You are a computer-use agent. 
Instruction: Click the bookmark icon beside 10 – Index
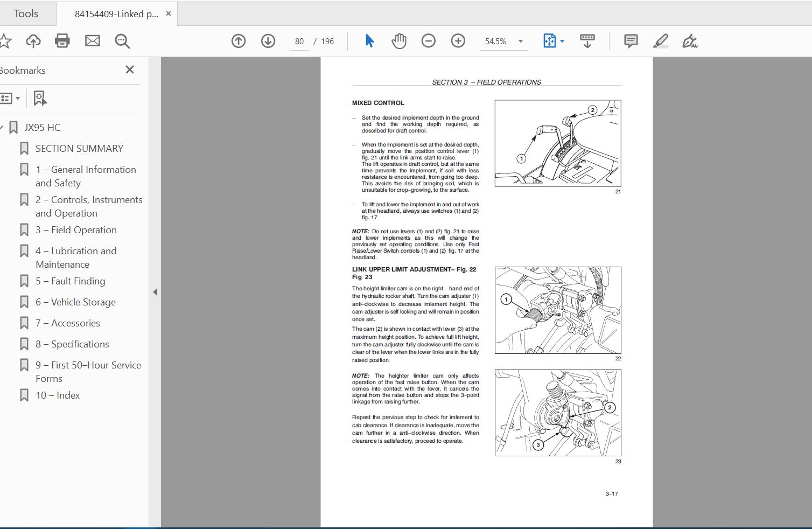24,395
